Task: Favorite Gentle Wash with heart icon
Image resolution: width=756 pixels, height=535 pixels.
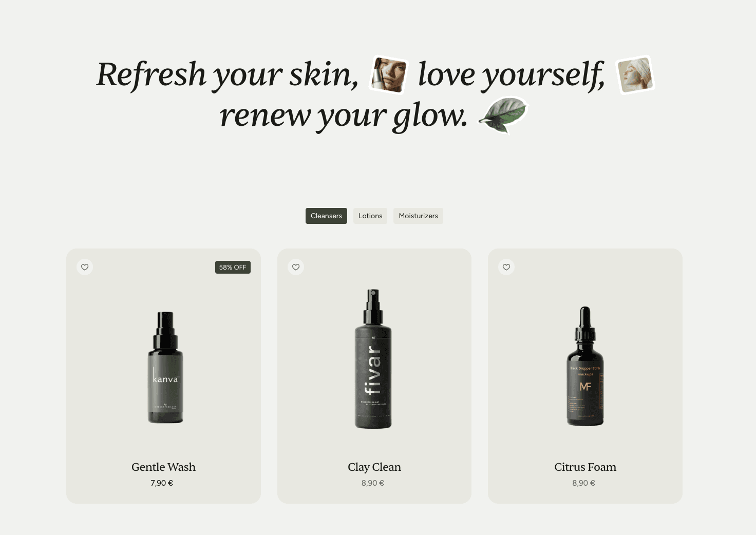Action: click(85, 267)
